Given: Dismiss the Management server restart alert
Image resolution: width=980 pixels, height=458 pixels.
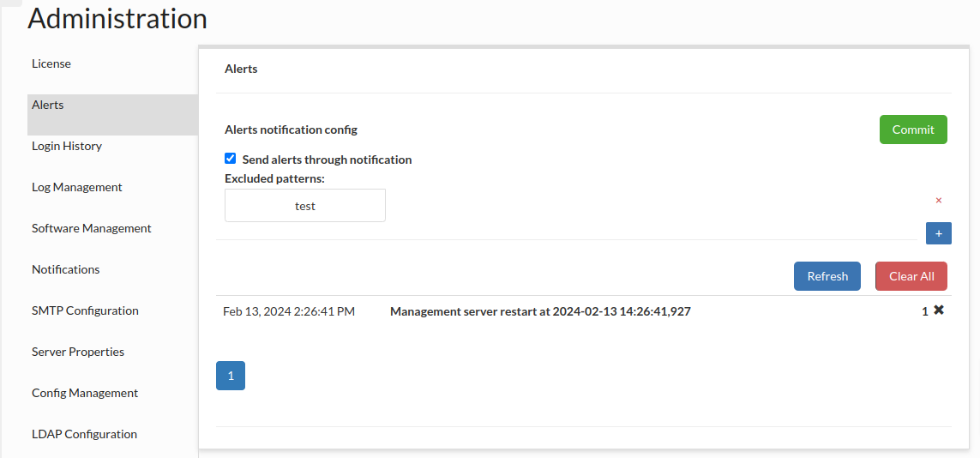Looking at the screenshot, I should (x=939, y=310).
